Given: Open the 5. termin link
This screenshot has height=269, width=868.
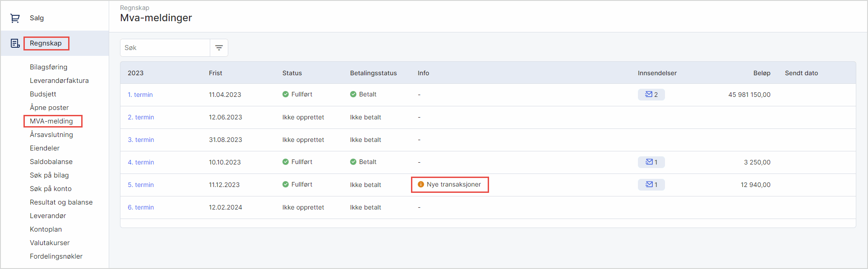Looking at the screenshot, I should click(x=141, y=185).
